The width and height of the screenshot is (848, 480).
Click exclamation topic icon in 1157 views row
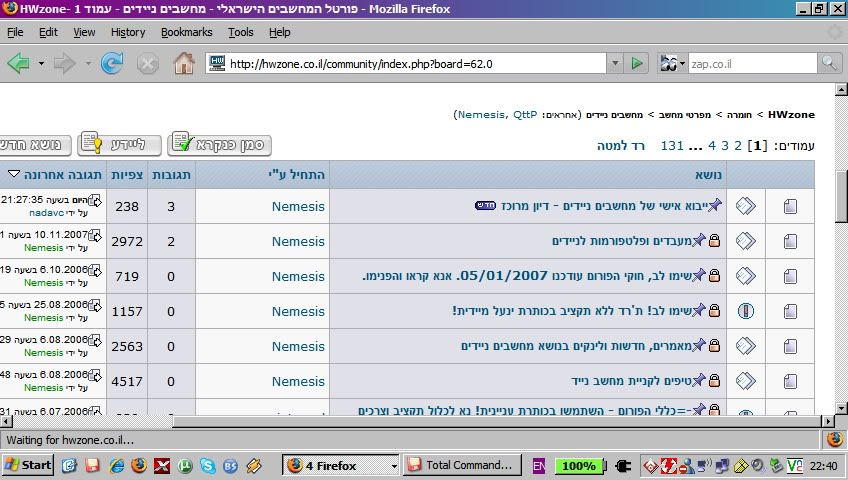[746, 311]
